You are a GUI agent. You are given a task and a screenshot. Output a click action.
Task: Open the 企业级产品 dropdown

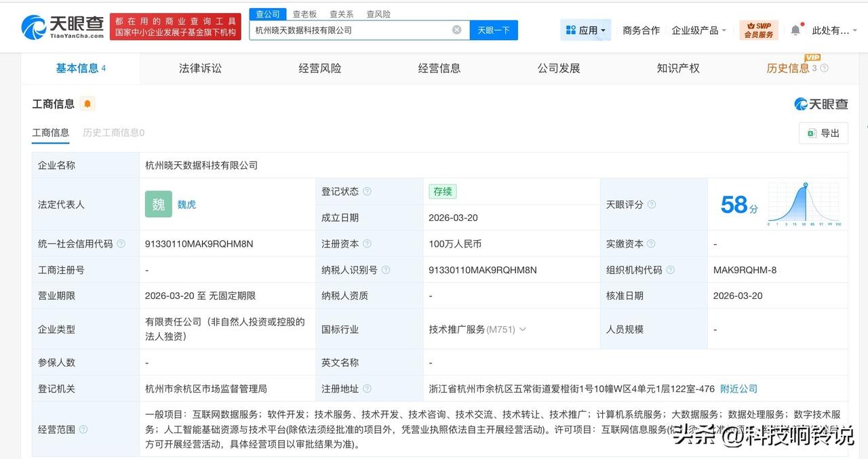[x=698, y=30]
